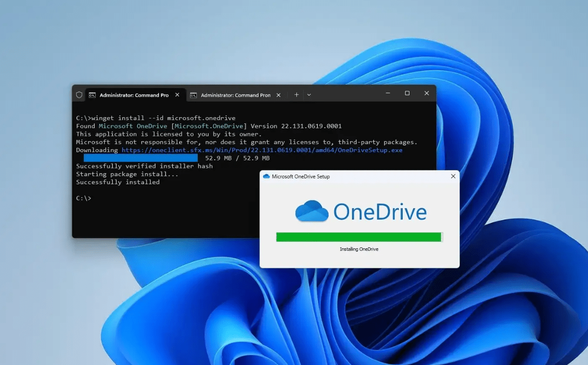Close the Microsoft OneDrive Setup dialog

click(453, 177)
